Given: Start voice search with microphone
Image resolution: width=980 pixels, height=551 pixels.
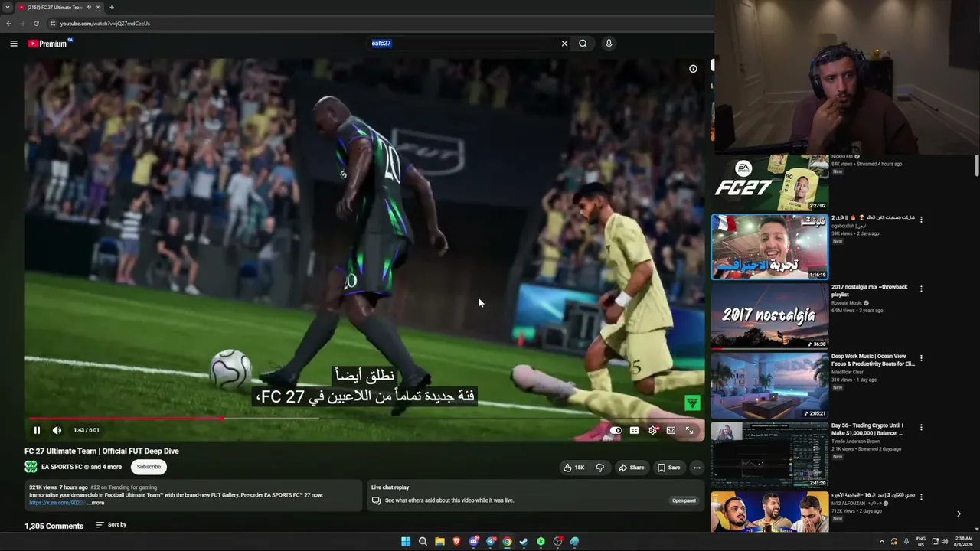Looking at the screenshot, I should click(x=609, y=44).
